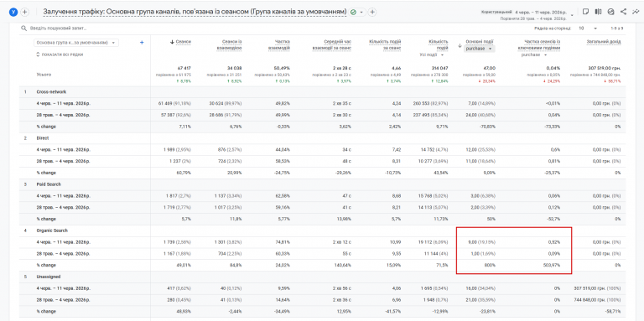Open purchase dropdown under key-event session share

(534, 54)
